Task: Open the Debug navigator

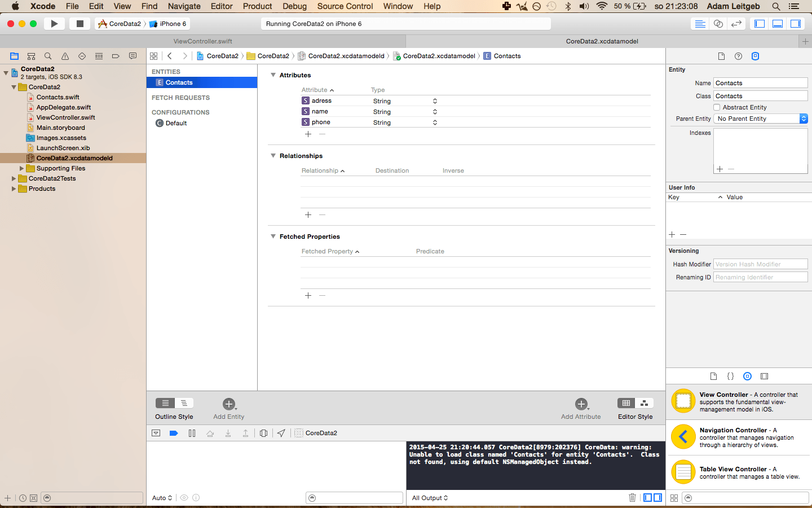Action: coord(99,56)
